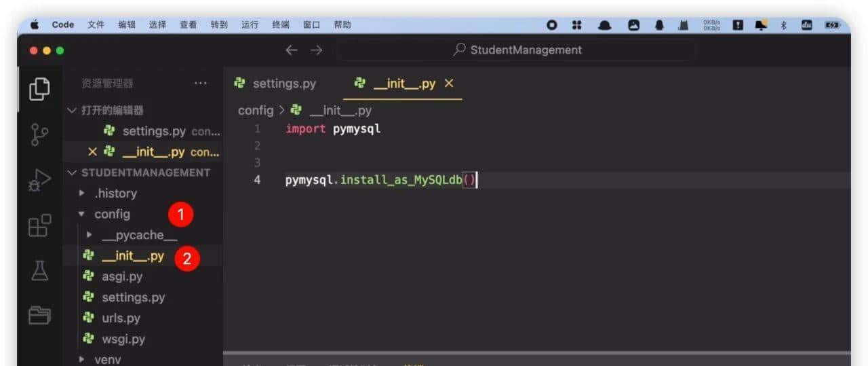The width and height of the screenshot is (868, 366).
Task: Click the Bluetooth icon in menu bar
Action: click(783, 24)
